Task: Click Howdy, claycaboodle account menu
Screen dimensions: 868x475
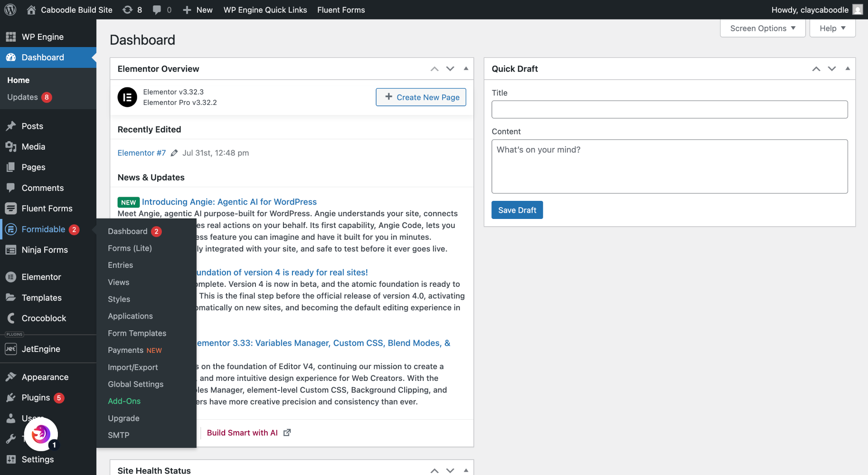Action: coord(817,9)
